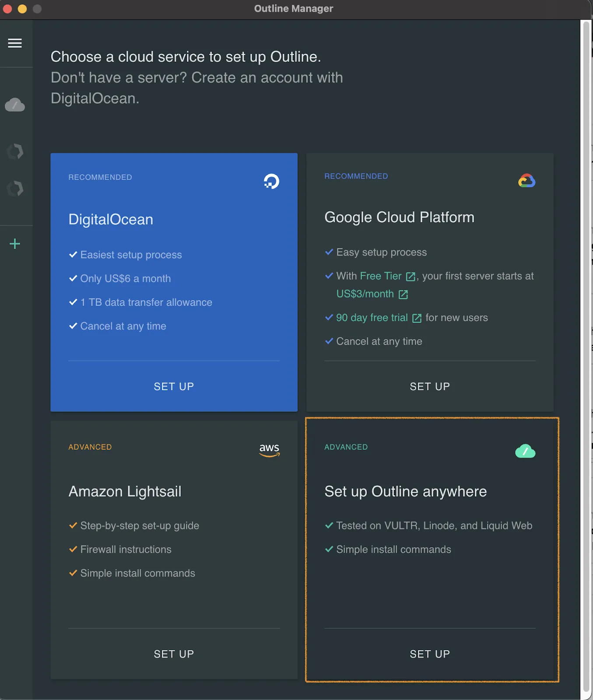The width and height of the screenshot is (593, 700).
Task: Select the second DigitalOcean server icon in sidebar
Action: tap(15, 189)
